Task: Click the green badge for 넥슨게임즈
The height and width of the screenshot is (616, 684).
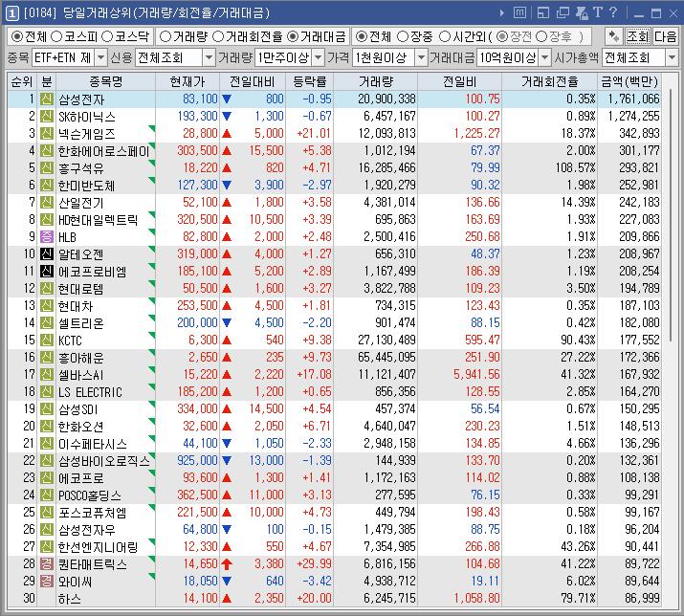Action: click(47, 134)
